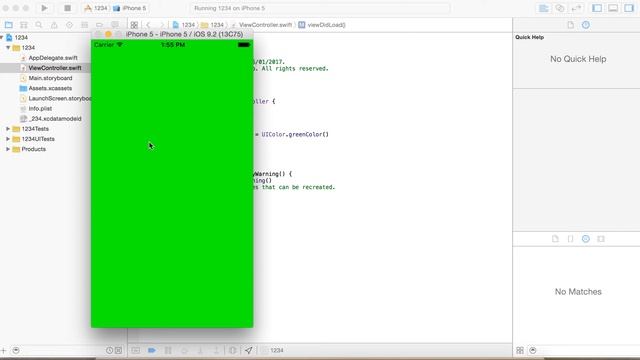
Task: Open the Report navigator
Action: (115, 25)
